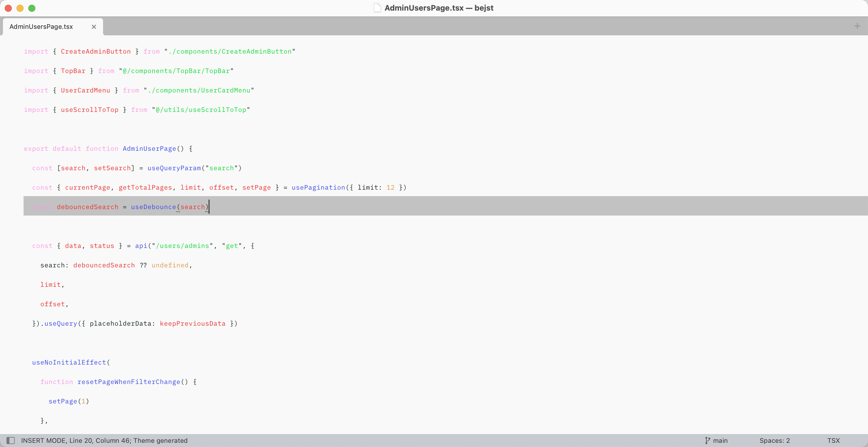Image resolution: width=868 pixels, height=447 pixels.
Task: Click the file icon in the title bar
Action: (x=377, y=8)
